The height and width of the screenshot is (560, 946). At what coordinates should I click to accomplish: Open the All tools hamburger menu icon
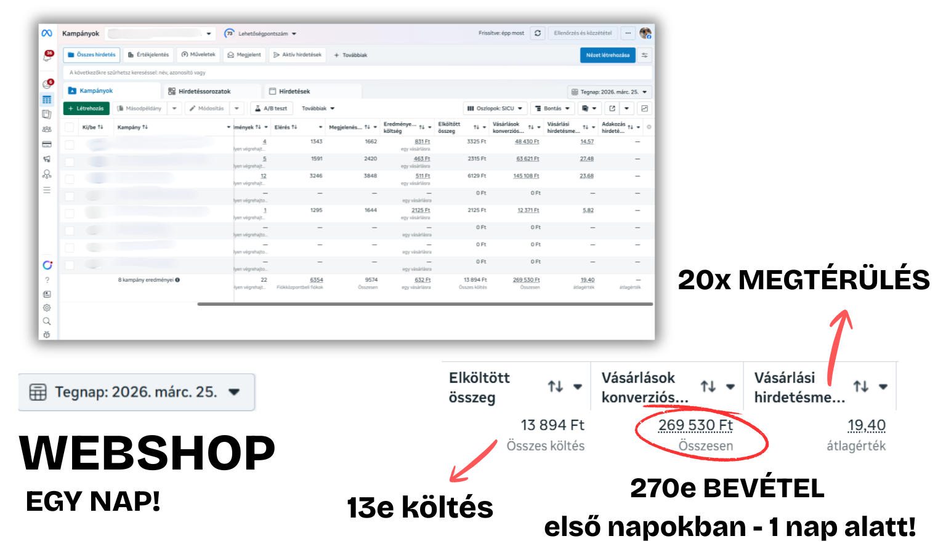(47, 190)
